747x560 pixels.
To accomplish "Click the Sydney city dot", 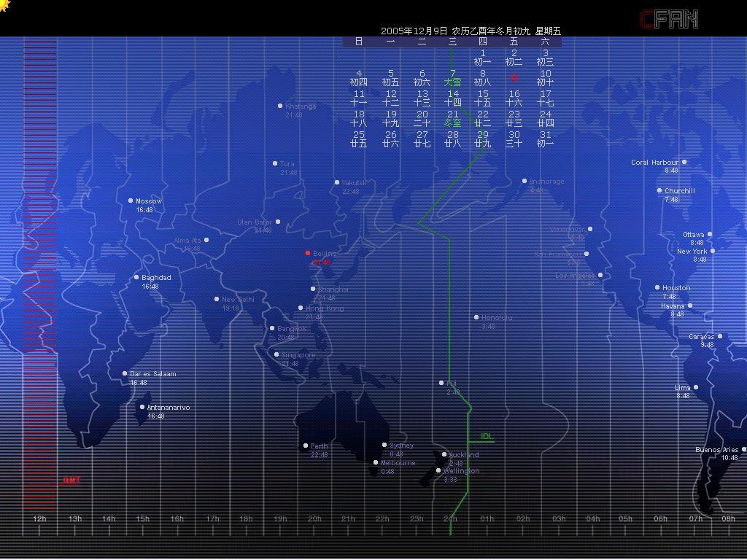I will [384, 445].
